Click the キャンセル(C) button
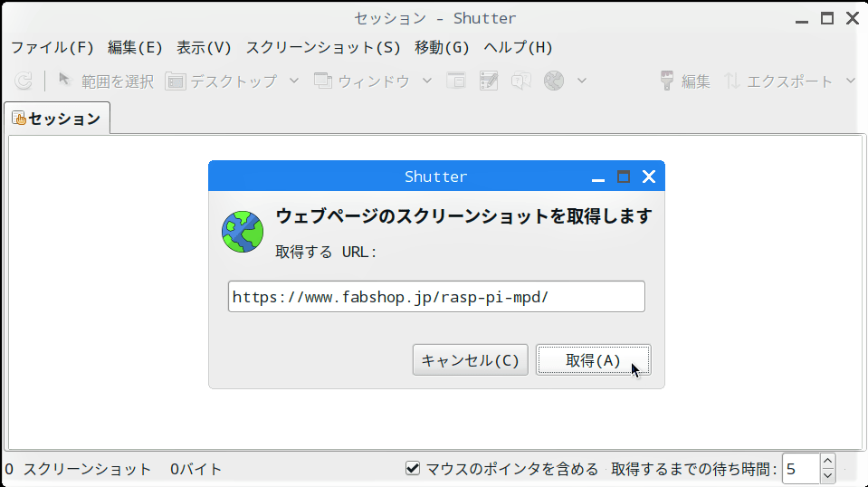Image resolution: width=868 pixels, height=487 pixels. click(470, 360)
